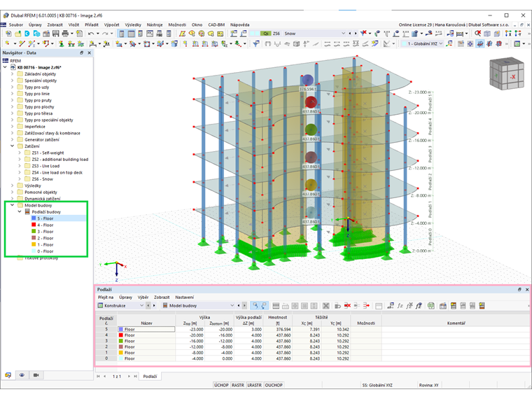This screenshot has height=399, width=532.
Task: Click the magnifier with red X icon
Action: (x=477, y=34)
